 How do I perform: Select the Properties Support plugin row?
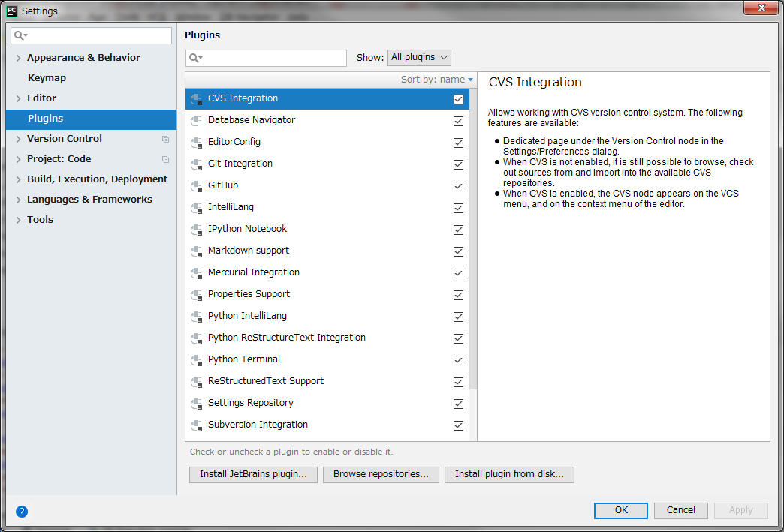tap(327, 294)
